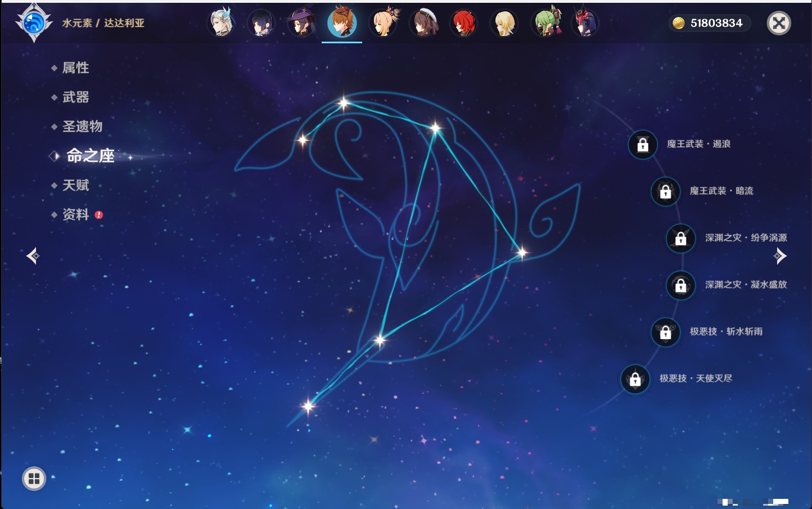Image resolution: width=812 pixels, height=509 pixels.
Task: Pick the green-haired masked character avatar
Action: pyautogui.click(x=546, y=24)
